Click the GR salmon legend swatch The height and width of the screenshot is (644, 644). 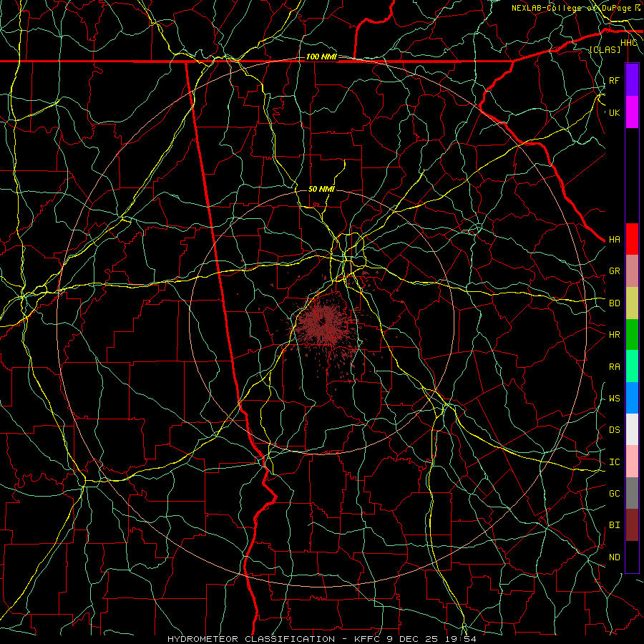coord(632,270)
